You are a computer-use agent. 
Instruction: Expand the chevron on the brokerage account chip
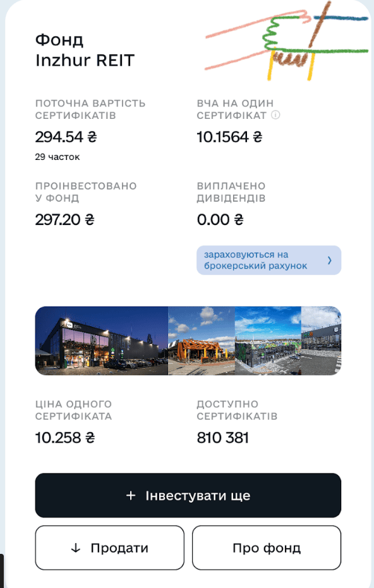(331, 260)
